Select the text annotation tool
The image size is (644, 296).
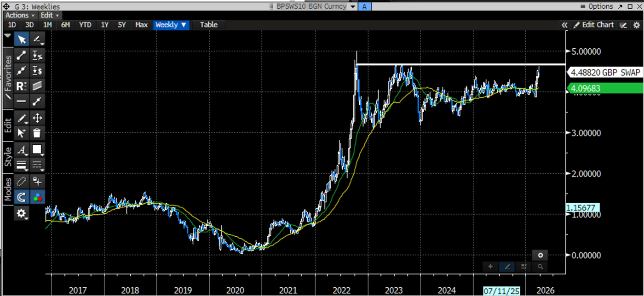pyautogui.click(x=22, y=149)
